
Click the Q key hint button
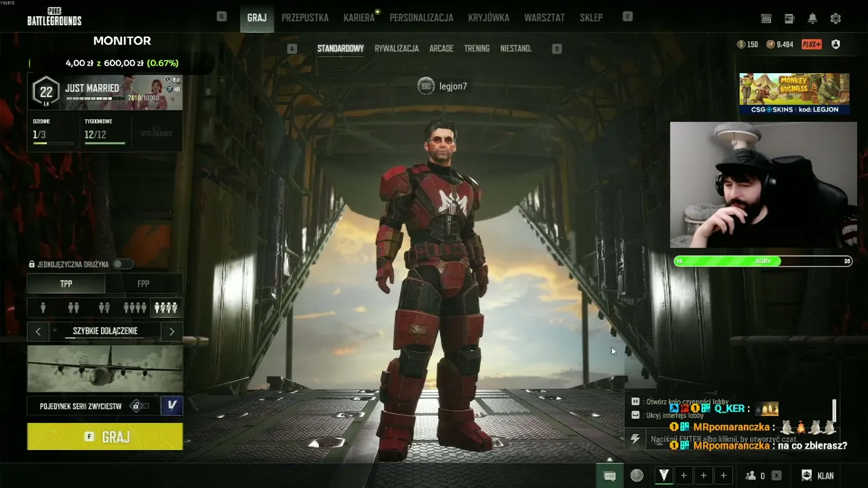coord(222,16)
